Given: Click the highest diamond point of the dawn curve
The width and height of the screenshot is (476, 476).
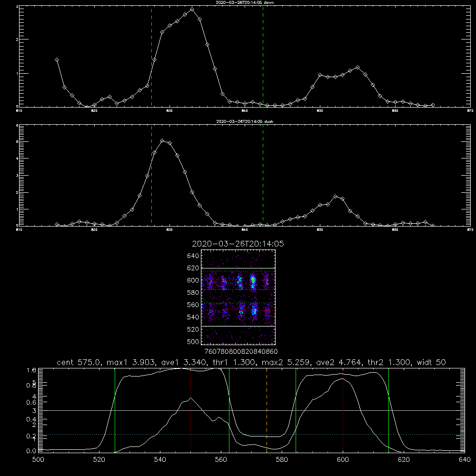Looking at the screenshot, I should 192,10.
